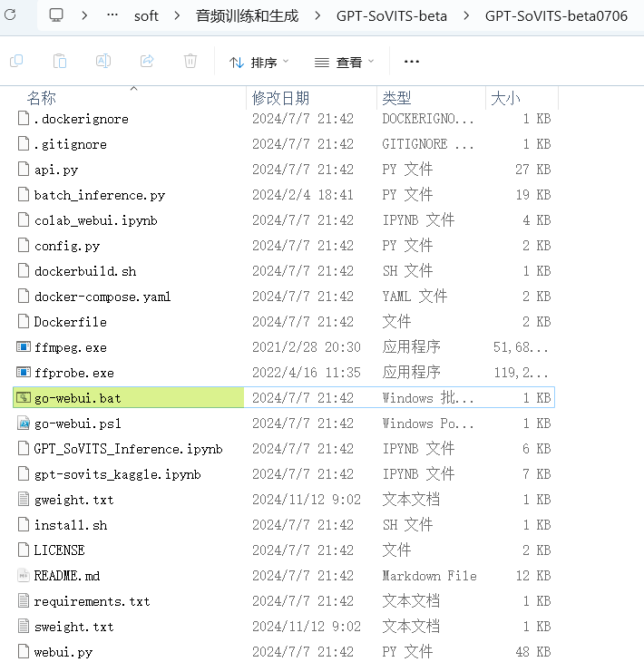Image resolution: width=644 pixels, height=662 pixels.
Task: Expand the chevron after the monitor icon
Action: point(84,15)
